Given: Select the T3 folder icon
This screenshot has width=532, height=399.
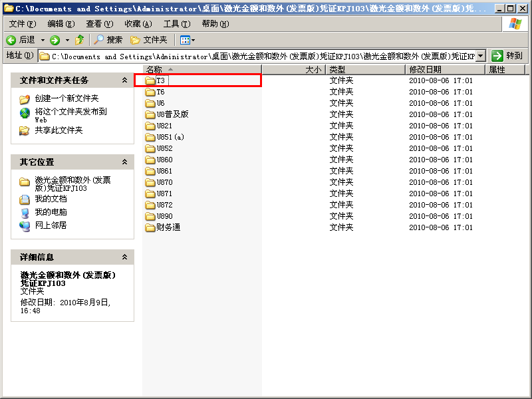Looking at the screenshot, I should tap(150, 80).
